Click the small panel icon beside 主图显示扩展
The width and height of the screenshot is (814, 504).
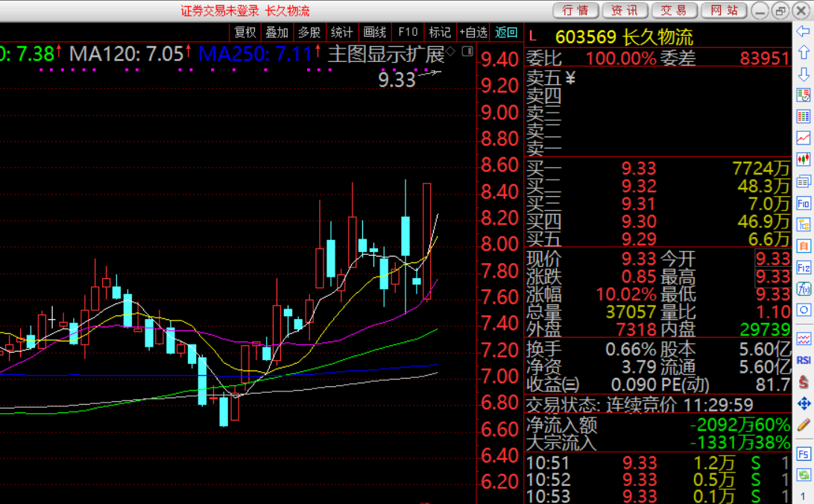point(467,51)
